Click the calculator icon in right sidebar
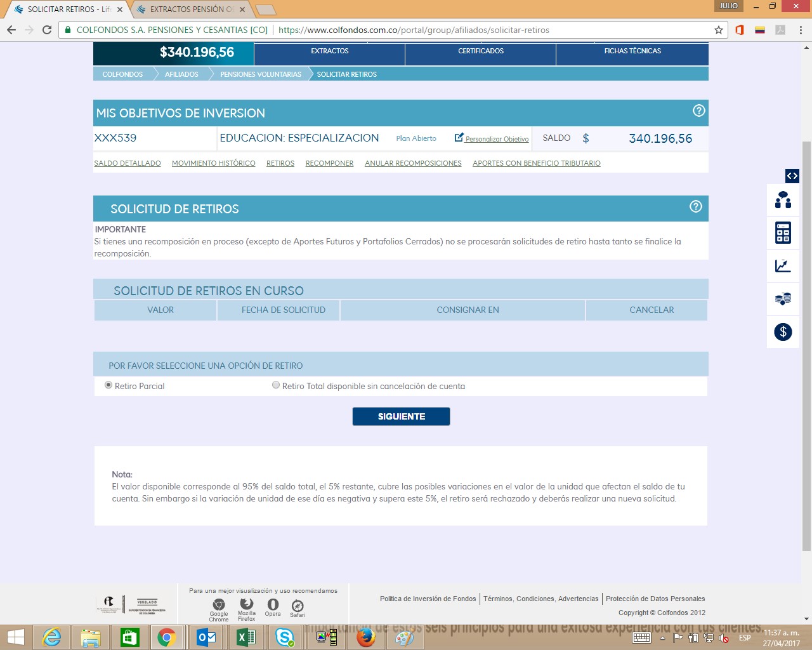Viewport: 812px width, 650px height. point(783,233)
